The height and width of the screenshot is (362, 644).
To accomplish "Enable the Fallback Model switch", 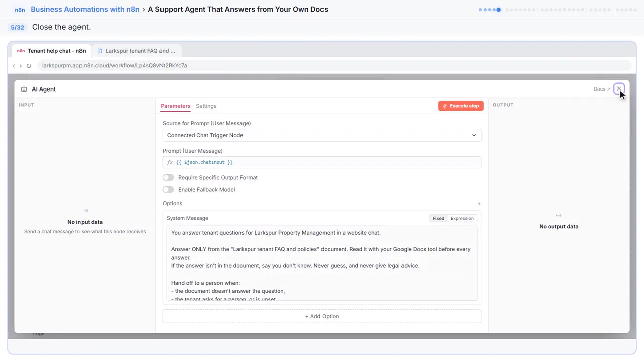I will 168,189.
